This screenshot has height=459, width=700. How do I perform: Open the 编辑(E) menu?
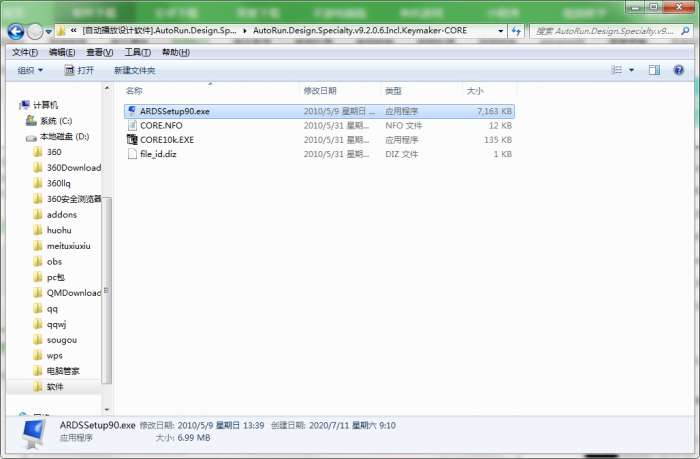coord(62,53)
